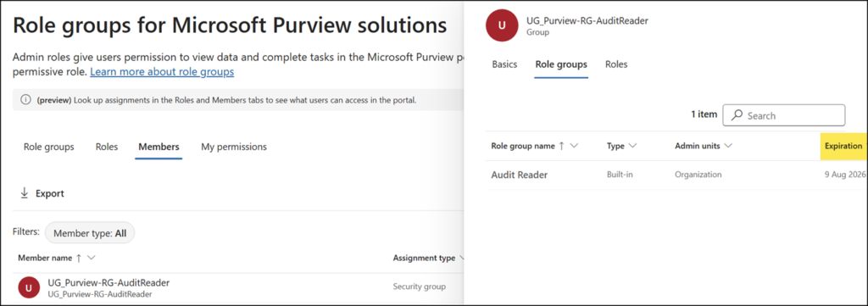
Task: Click Expiration column header
Action: pyautogui.click(x=843, y=146)
